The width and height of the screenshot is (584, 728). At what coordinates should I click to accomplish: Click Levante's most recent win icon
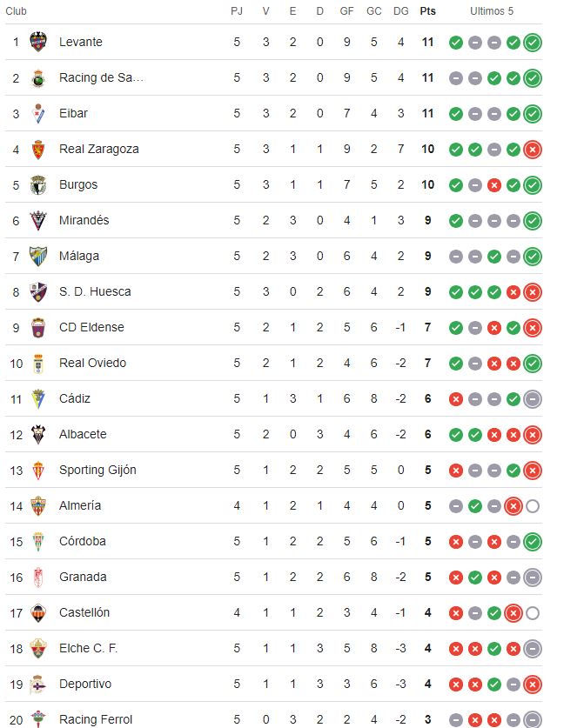point(533,43)
